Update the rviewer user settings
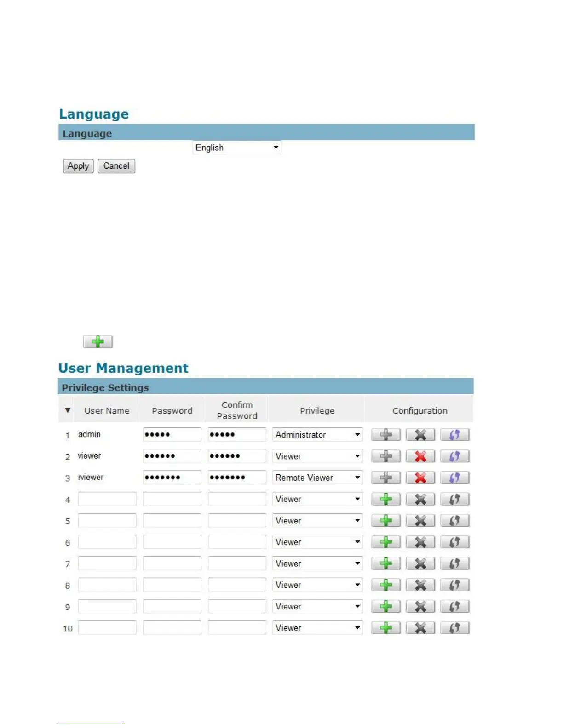Image resolution: width=563 pixels, height=728 pixels. coord(455,478)
